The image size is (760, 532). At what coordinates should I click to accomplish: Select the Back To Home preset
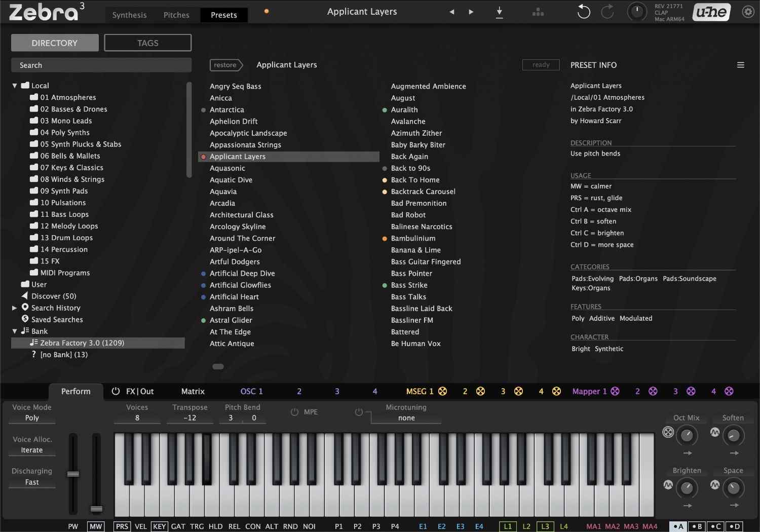[415, 180]
